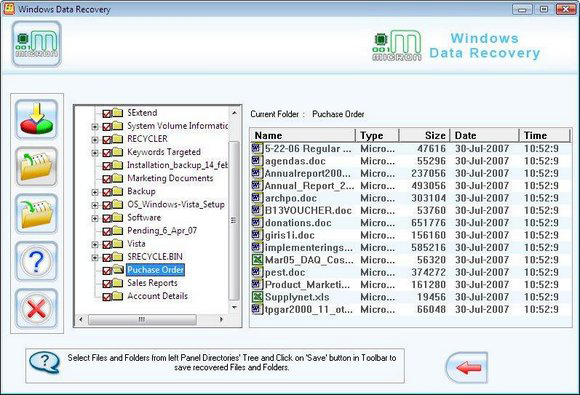
Task: Click the Save recovered data pie chart icon
Action: [x=36, y=119]
